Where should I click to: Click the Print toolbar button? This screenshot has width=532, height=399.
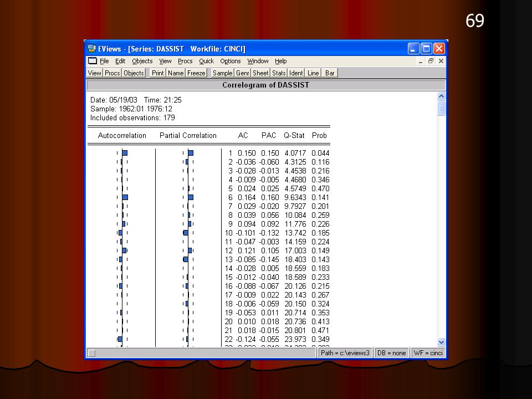tap(158, 73)
